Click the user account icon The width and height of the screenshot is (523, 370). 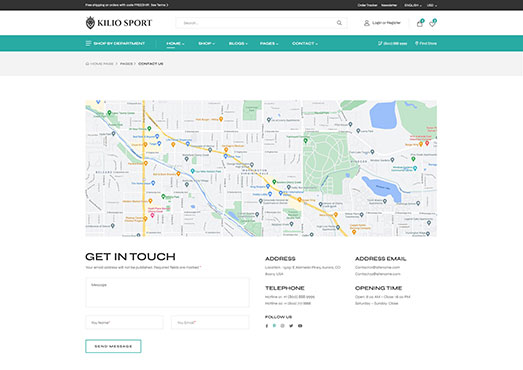coord(367,23)
